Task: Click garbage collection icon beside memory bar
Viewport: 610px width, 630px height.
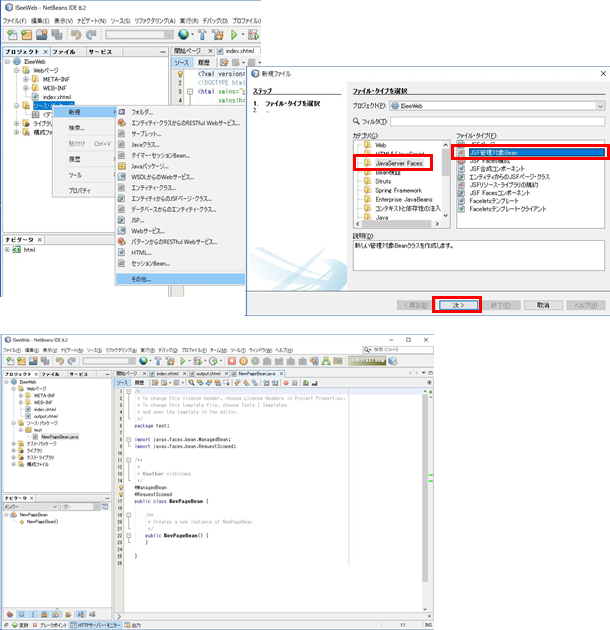Action: click(x=393, y=361)
